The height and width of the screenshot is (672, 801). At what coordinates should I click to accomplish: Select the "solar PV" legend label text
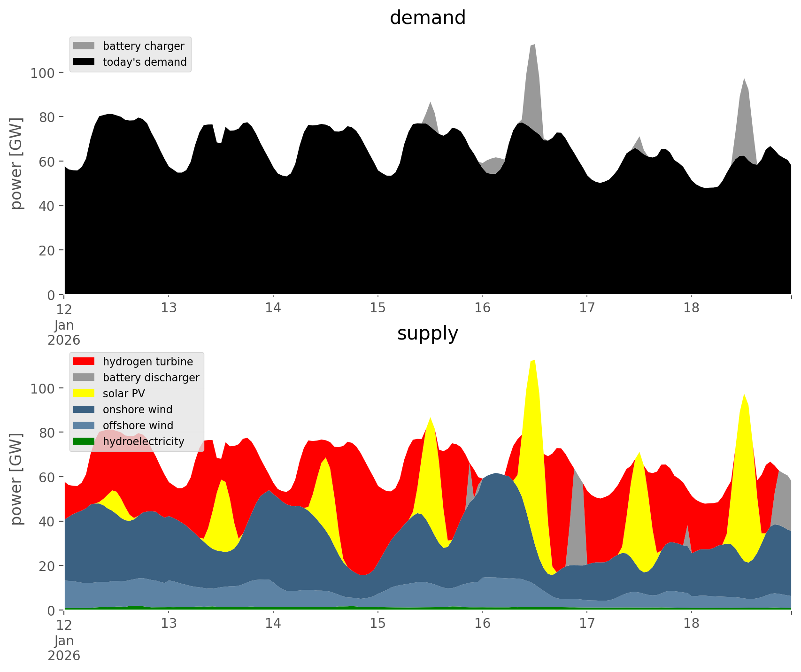coord(123,394)
